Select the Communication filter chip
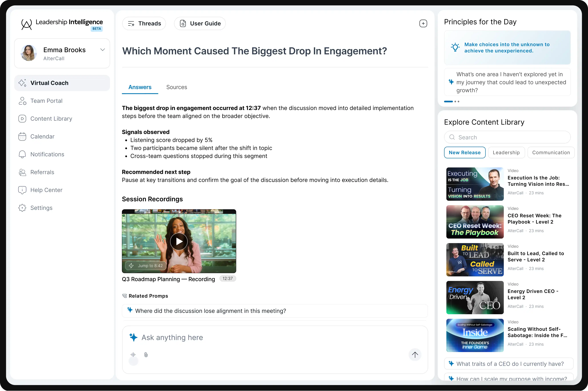The width and height of the screenshot is (588, 391). (551, 152)
